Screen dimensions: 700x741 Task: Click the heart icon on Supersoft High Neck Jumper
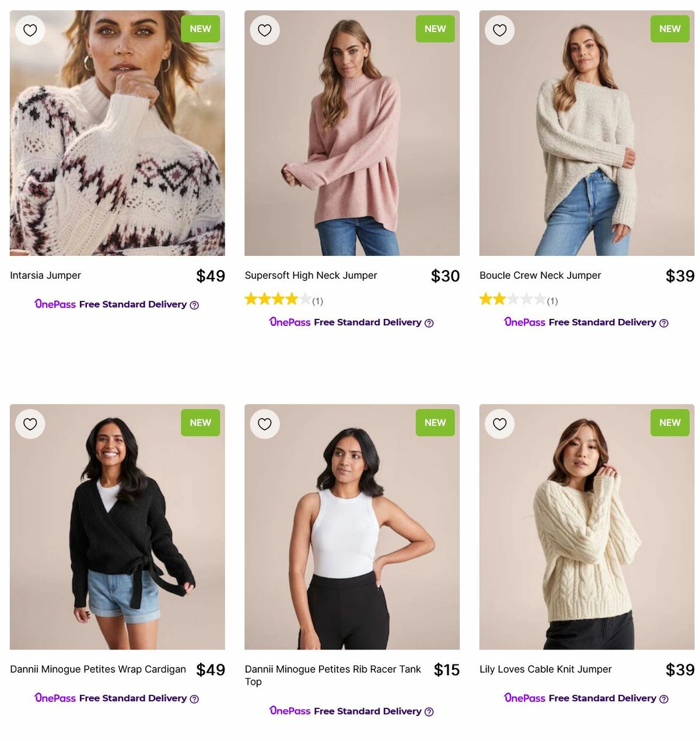pyautogui.click(x=265, y=30)
